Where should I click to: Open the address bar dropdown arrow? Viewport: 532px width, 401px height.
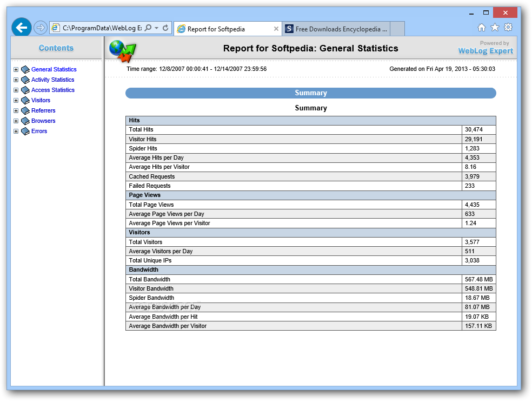click(156, 28)
